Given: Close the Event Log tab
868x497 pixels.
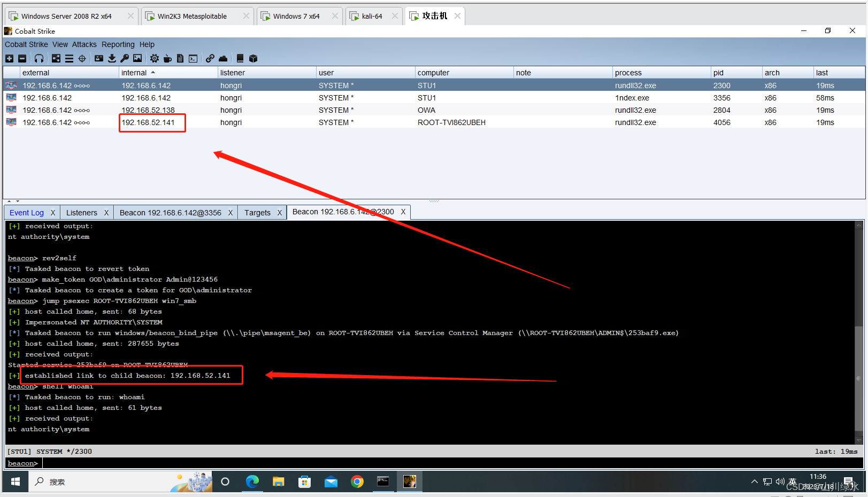Looking at the screenshot, I should [x=53, y=213].
